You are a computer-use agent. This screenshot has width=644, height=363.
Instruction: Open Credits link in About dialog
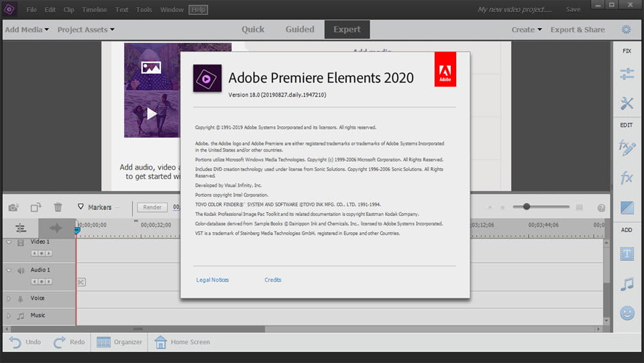click(x=273, y=280)
